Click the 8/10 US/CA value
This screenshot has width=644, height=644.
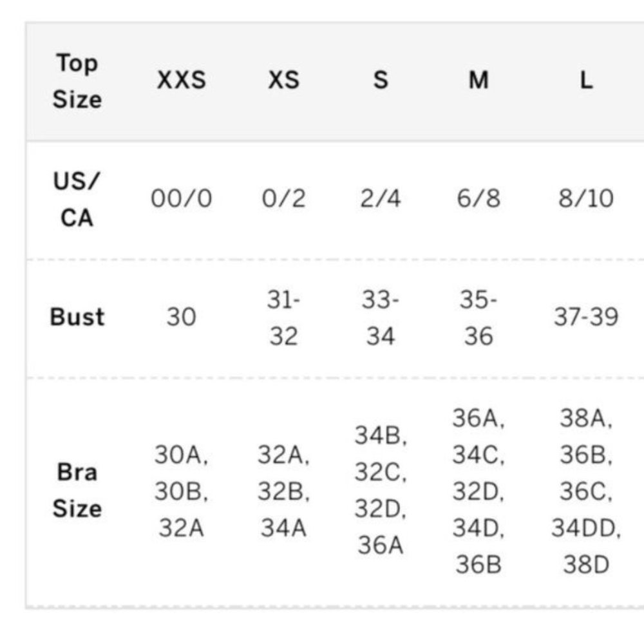pyautogui.click(x=586, y=198)
